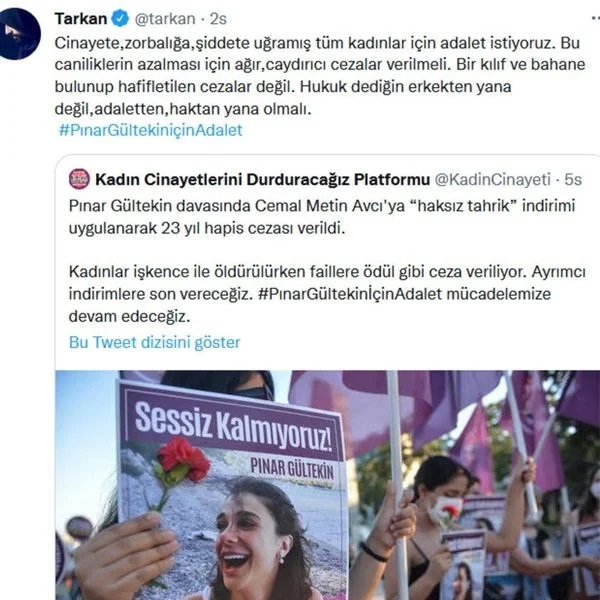Click the blue verified badge beside Tarkan
Screen dimensions: 600x600
pyautogui.click(x=120, y=18)
